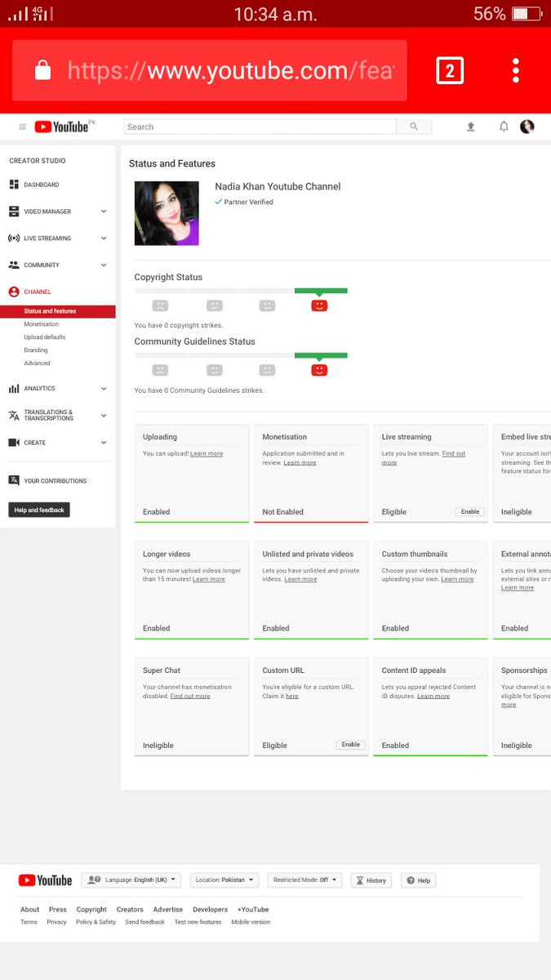The width and height of the screenshot is (551, 980).
Task: Click Learn more on Longer videos card
Action: (x=209, y=579)
